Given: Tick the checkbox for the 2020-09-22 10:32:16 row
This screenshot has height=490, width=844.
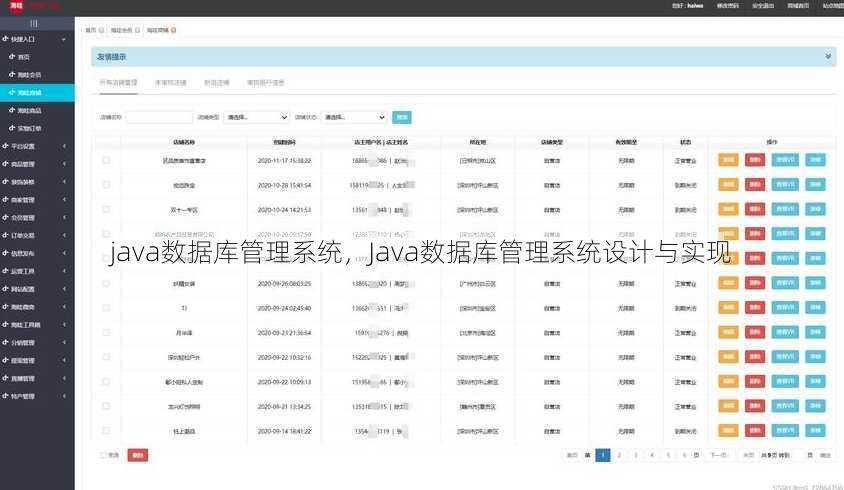Looking at the screenshot, I should tap(106, 357).
